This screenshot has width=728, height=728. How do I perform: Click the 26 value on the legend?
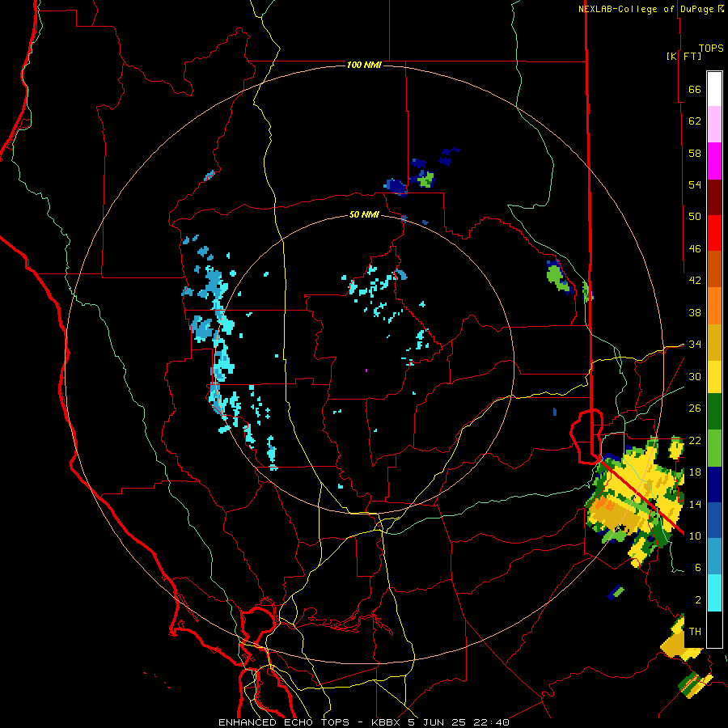pos(695,408)
